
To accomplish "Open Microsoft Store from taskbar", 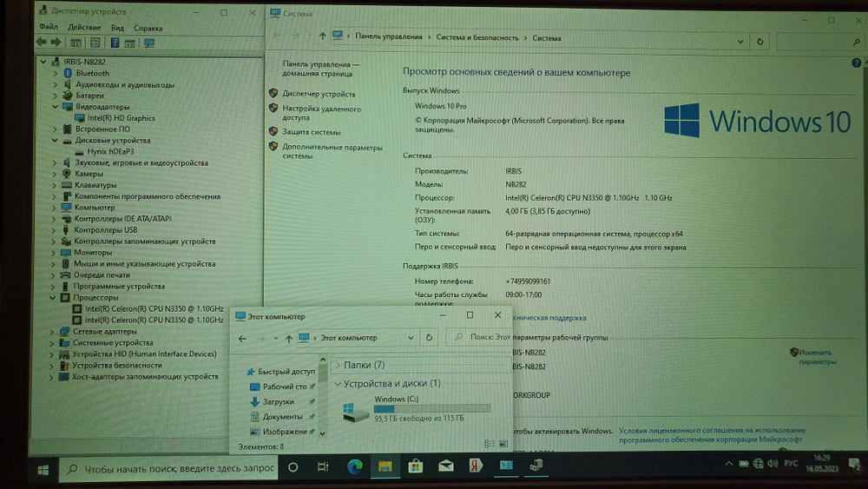I will click(415, 466).
